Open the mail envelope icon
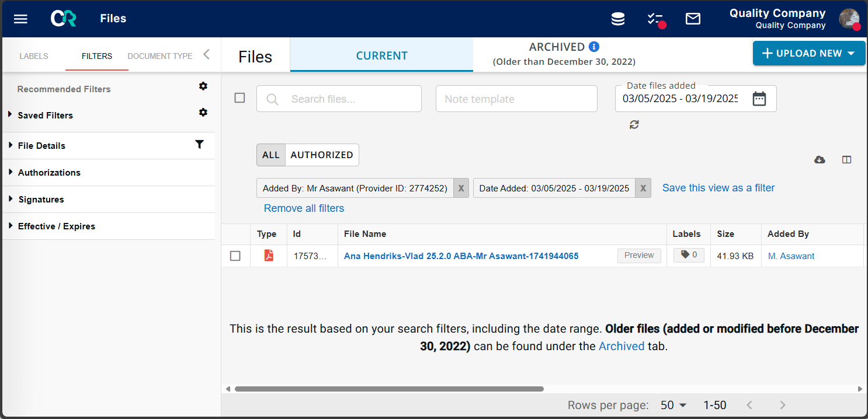868x419 pixels. (693, 19)
